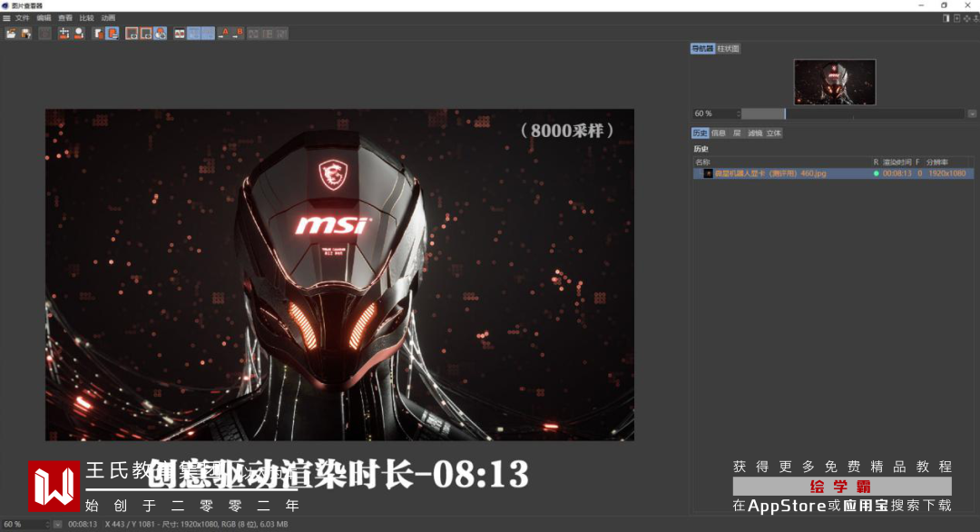Click the green render status dot

876,173
